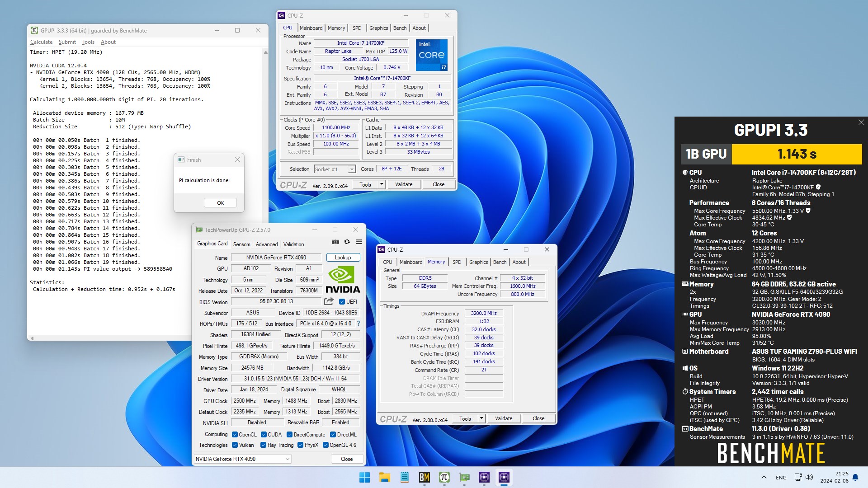This screenshot has width=868, height=488.
Task: Open the BenchMate taskbar icon
Action: pyautogui.click(x=424, y=477)
